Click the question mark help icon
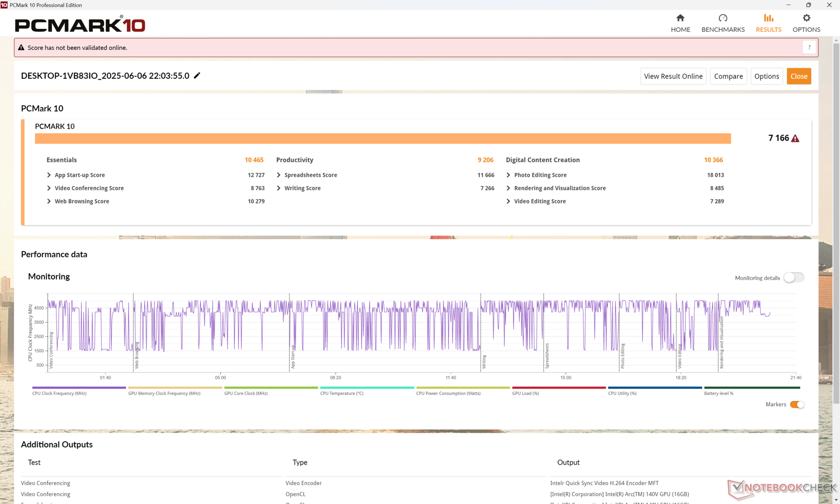Image resolution: width=840 pixels, height=504 pixels. pos(809,47)
